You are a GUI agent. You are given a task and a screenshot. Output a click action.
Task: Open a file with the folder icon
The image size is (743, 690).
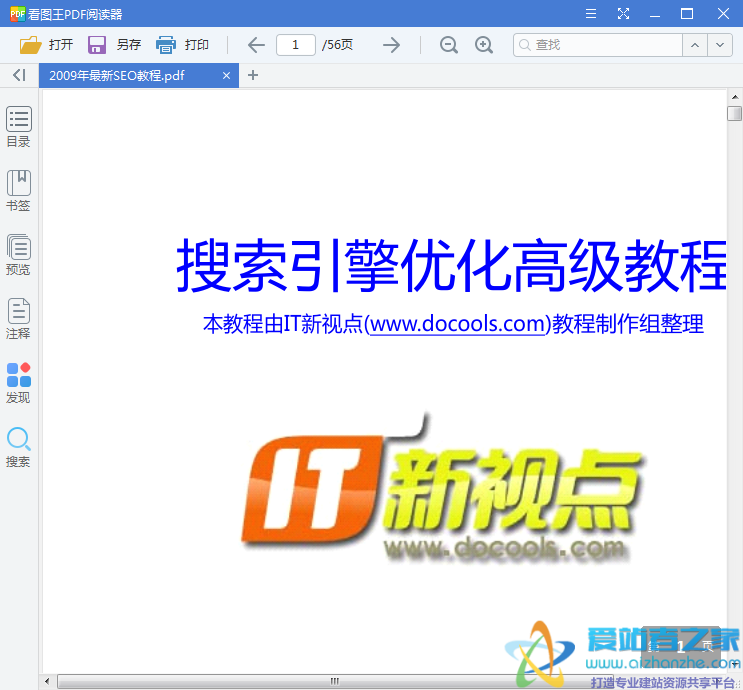click(x=31, y=45)
